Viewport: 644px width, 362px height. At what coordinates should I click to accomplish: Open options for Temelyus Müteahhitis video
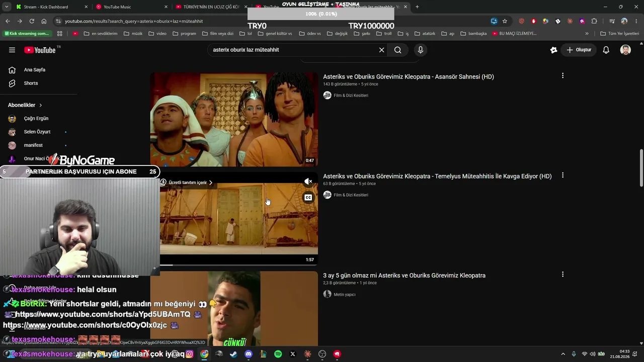[562, 175]
